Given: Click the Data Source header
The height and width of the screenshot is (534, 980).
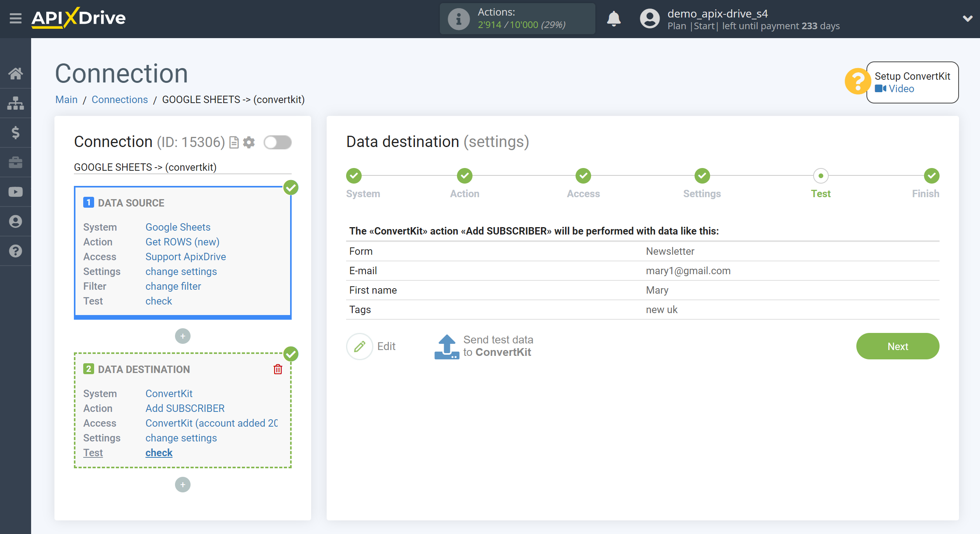Looking at the screenshot, I should pos(131,203).
